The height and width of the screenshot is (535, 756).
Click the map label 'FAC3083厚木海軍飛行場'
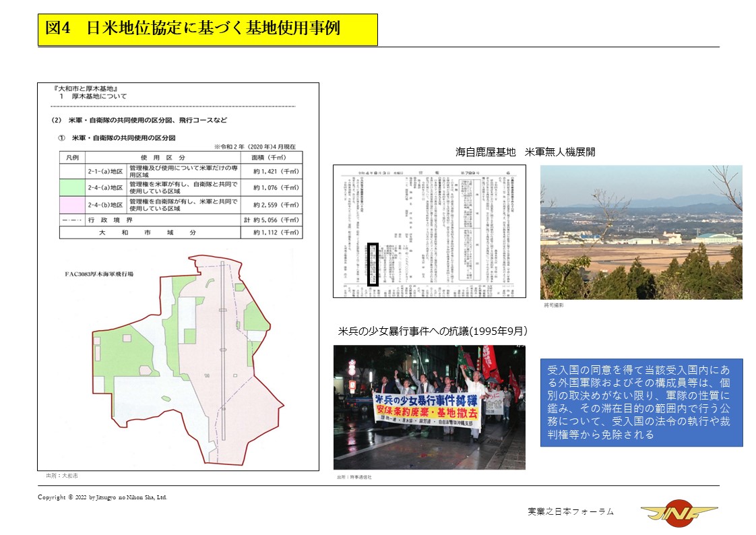point(99,274)
